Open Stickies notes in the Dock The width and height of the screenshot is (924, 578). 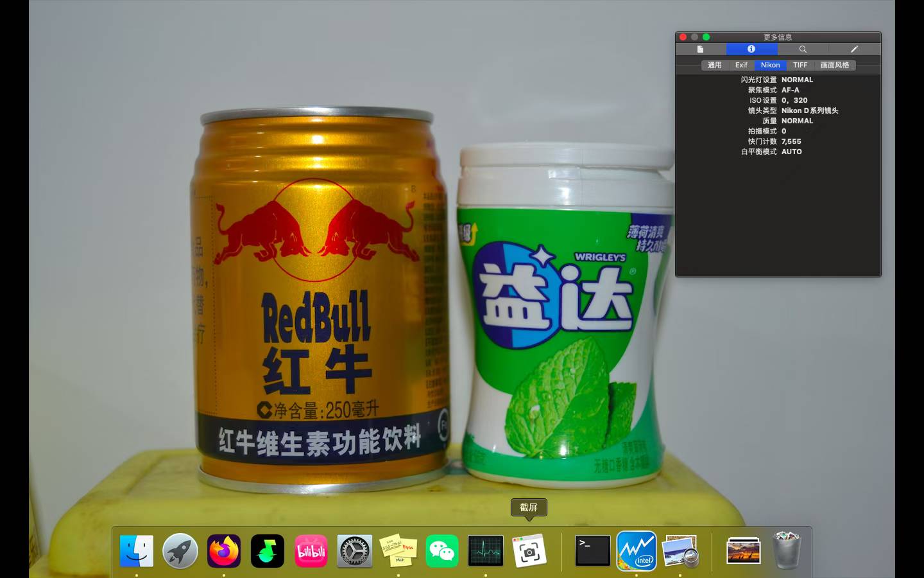pyautogui.click(x=398, y=551)
